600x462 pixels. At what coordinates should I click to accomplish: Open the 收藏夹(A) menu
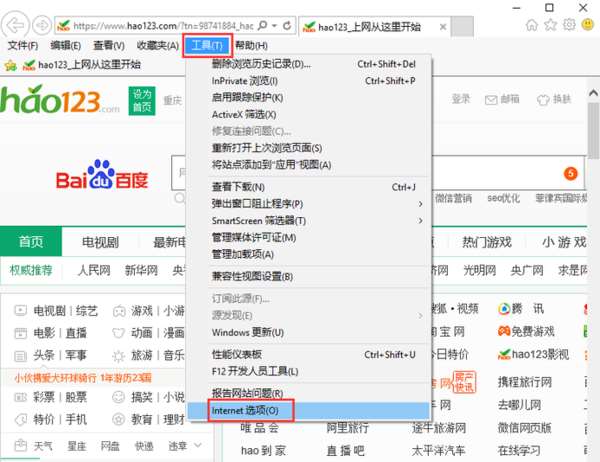coord(158,46)
